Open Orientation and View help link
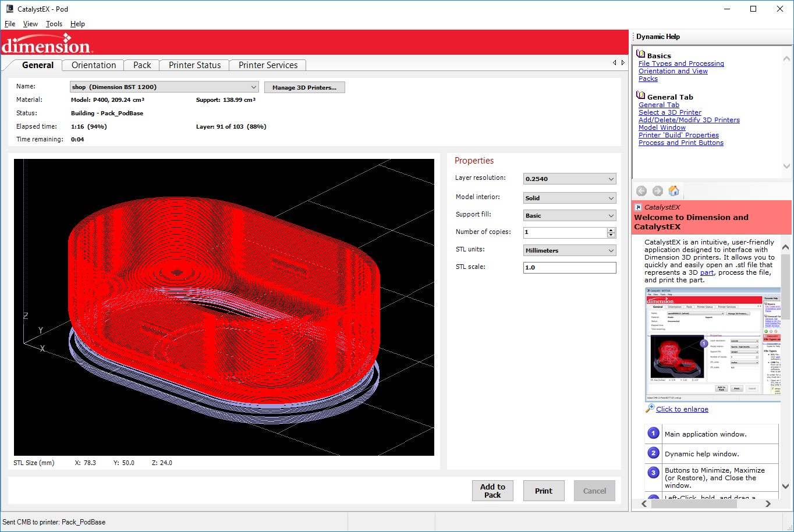 pos(673,71)
